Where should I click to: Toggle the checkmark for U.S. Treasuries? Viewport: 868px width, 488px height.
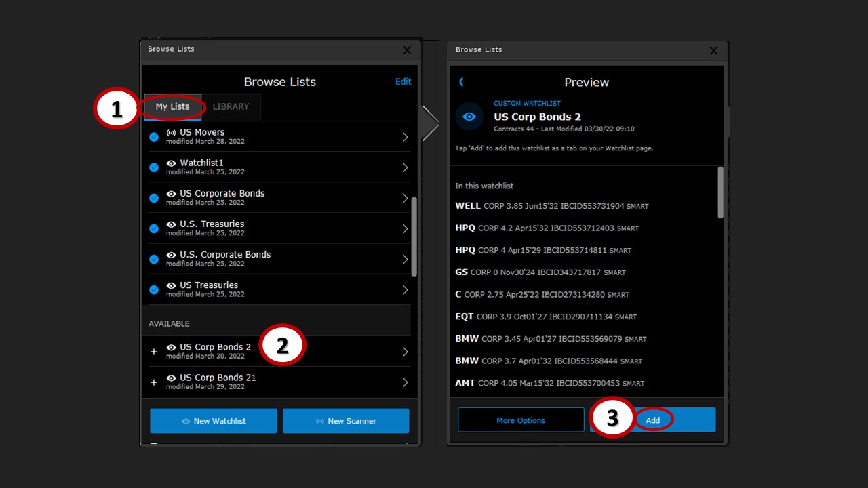(x=154, y=228)
